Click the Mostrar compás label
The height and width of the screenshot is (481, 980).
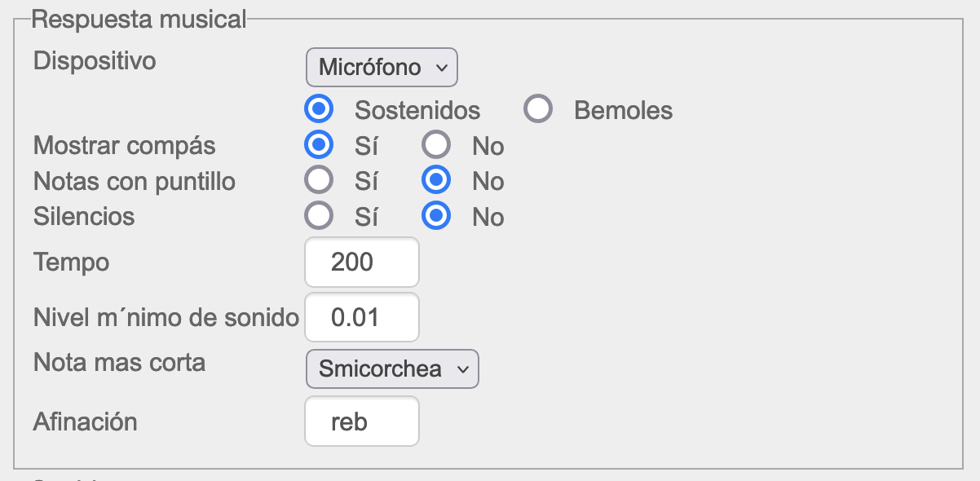(124, 146)
